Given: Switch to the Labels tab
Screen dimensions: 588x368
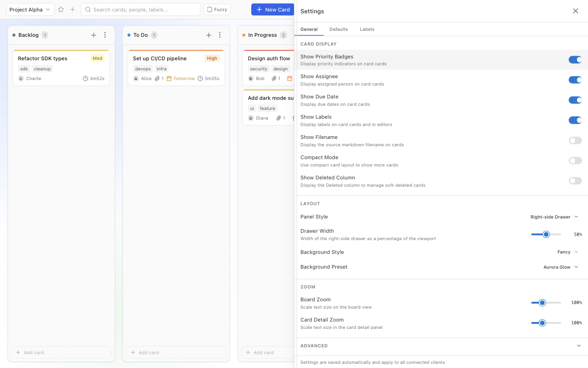Looking at the screenshot, I should pos(367,29).
